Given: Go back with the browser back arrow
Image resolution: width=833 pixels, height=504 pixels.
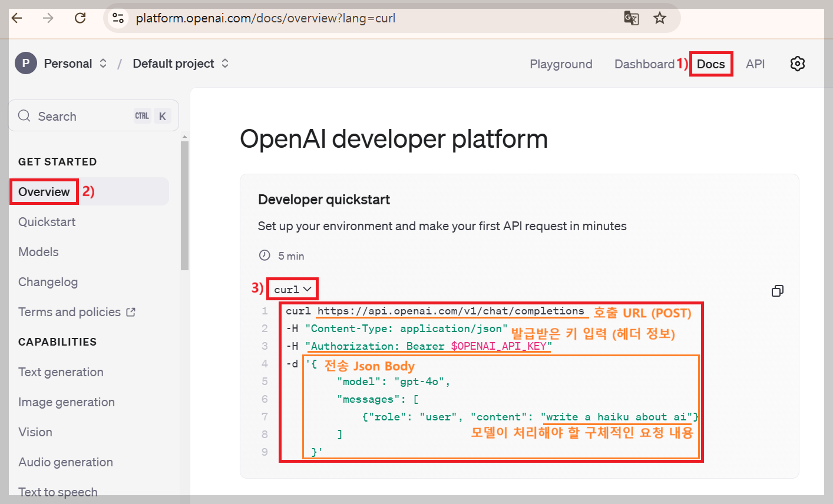Looking at the screenshot, I should point(17,18).
